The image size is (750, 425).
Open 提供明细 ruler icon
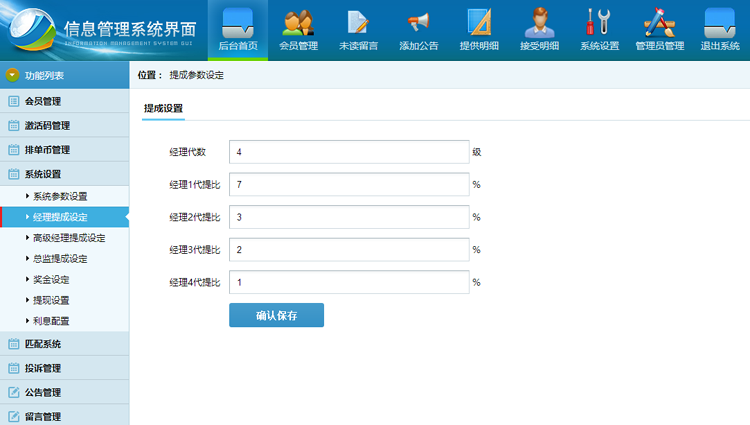click(479, 22)
